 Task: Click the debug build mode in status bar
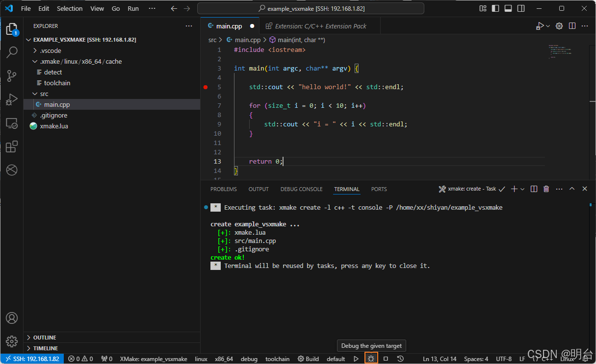[x=249, y=359]
